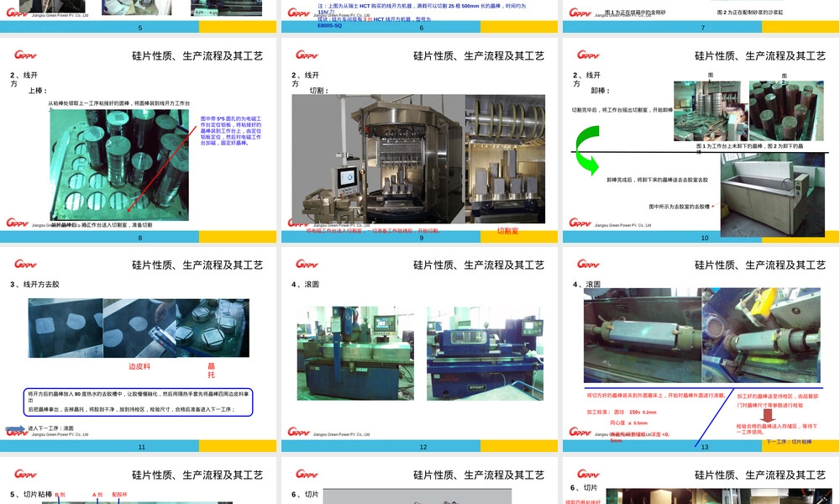The image size is (840, 504).
Task: Click page number 10 in the slide footer
Action: pos(705,238)
